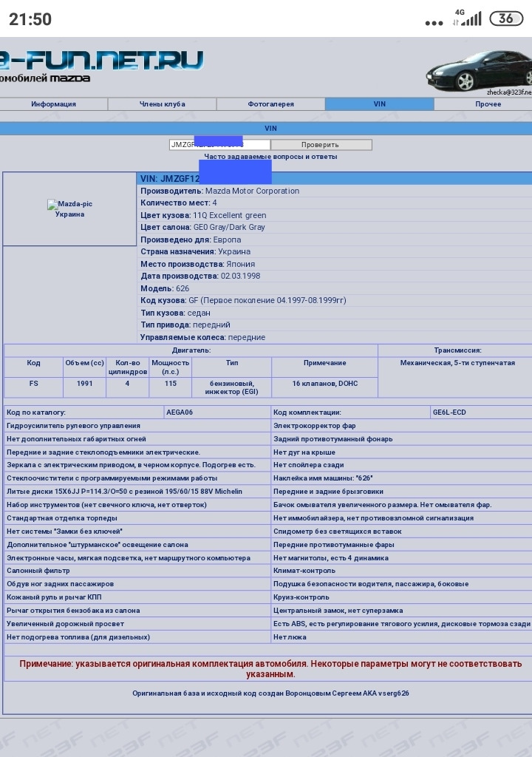Open Часто задаваемые вопросы и ответы link

tap(270, 157)
